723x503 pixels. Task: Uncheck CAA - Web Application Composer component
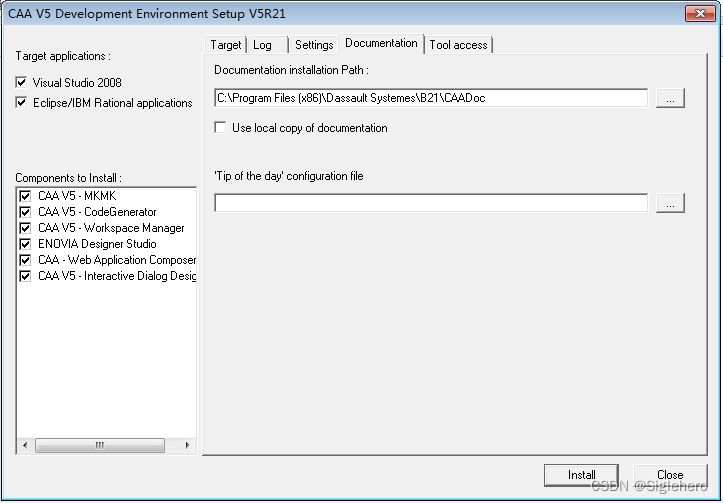pyautogui.click(x=26, y=260)
